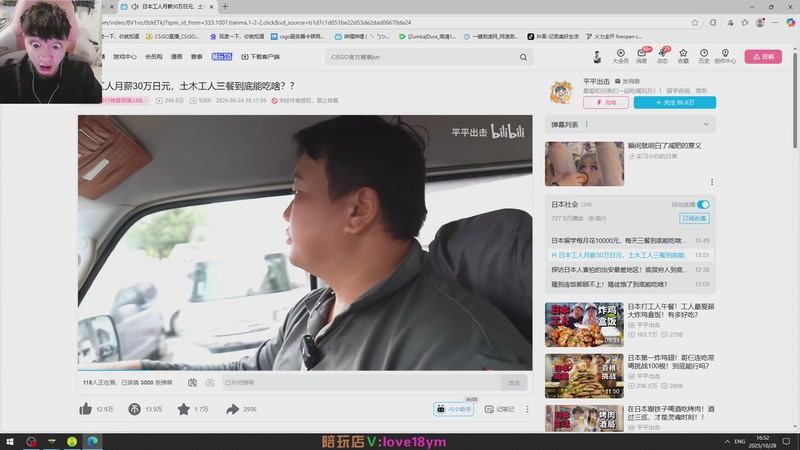Switch ENG input language indicator
800x450 pixels.
tap(740, 441)
